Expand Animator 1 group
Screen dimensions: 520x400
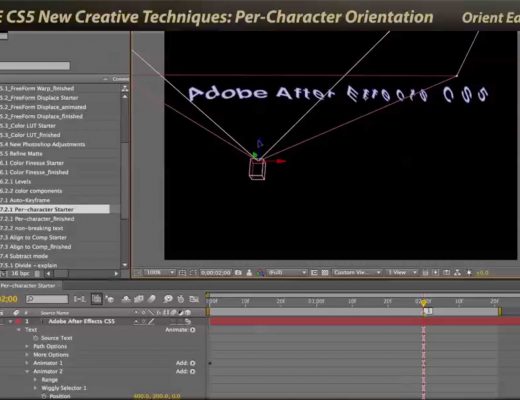point(27,363)
